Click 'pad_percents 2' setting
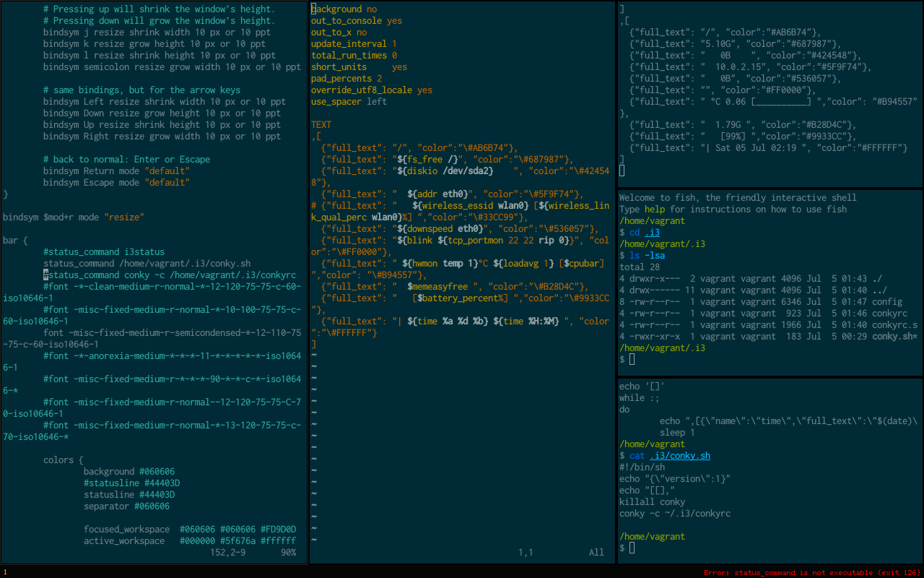Image resolution: width=924 pixels, height=578 pixels. tap(346, 79)
